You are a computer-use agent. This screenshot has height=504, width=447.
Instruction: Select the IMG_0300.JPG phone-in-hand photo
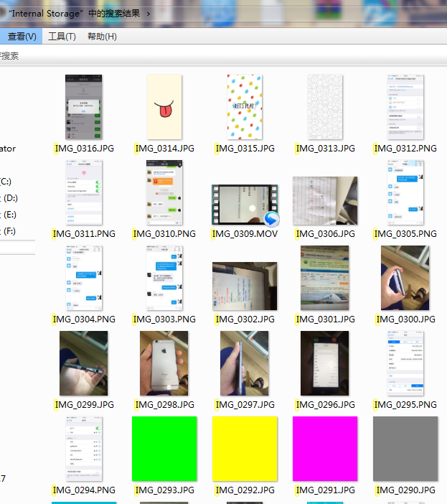coord(405,278)
